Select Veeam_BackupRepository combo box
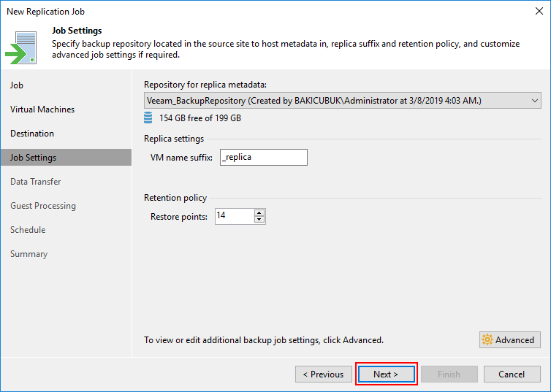This screenshot has width=551, height=392. coord(342,101)
